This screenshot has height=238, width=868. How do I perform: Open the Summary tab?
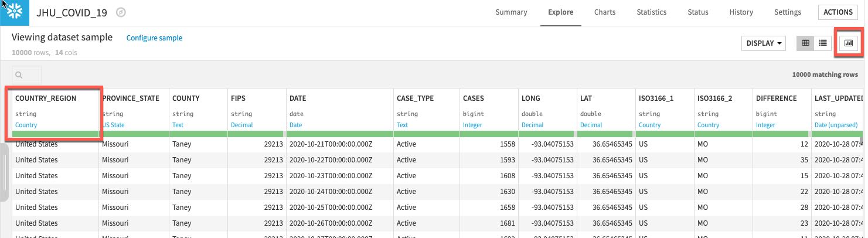pyautogui.click(x=511, y=12)
